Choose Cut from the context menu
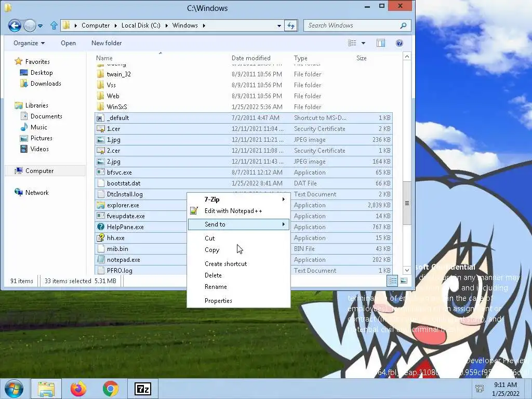 click(239, 238)
